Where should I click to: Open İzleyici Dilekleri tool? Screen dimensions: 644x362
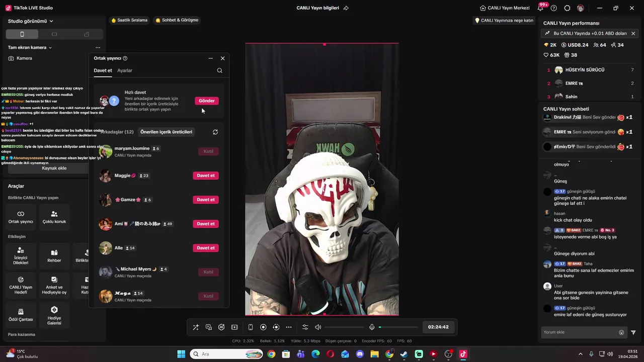(x=21, y=256)
